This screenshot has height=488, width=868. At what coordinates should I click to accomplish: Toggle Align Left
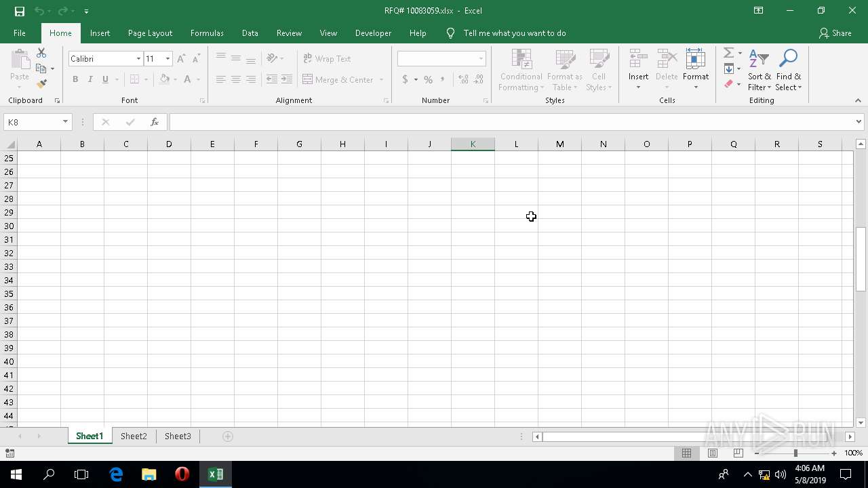pos(220,79)
